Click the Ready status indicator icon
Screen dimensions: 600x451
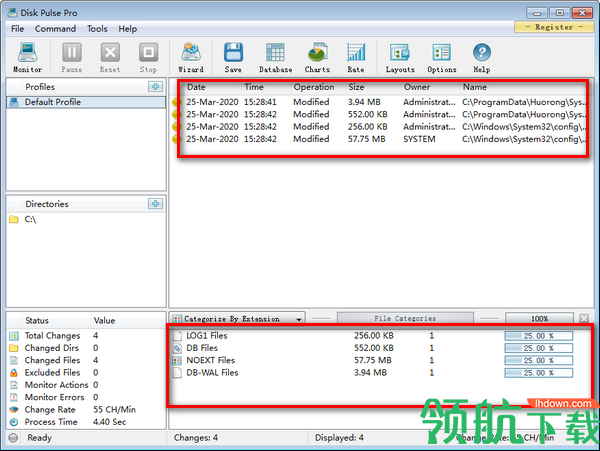click(13, 438)
